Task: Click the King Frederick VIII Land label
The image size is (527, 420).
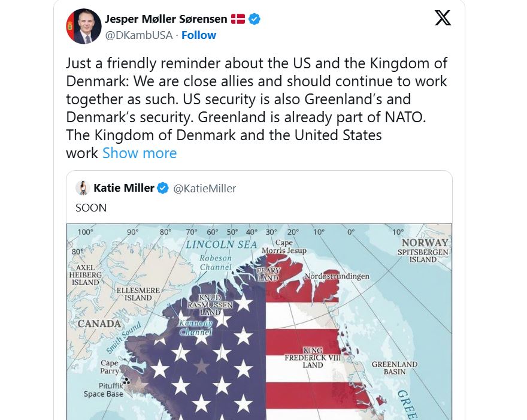Action: tap(313, 357)
